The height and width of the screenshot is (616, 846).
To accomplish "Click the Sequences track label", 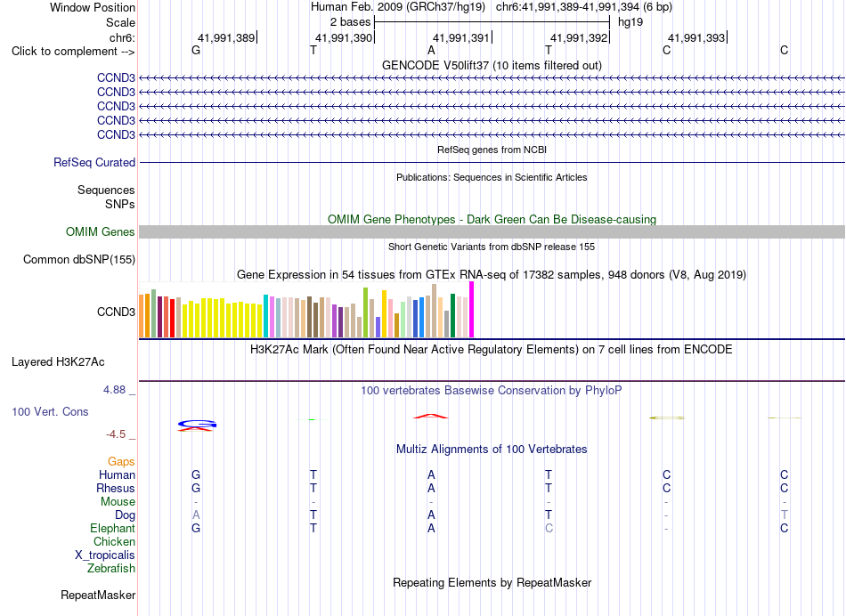I will point(106,190).
